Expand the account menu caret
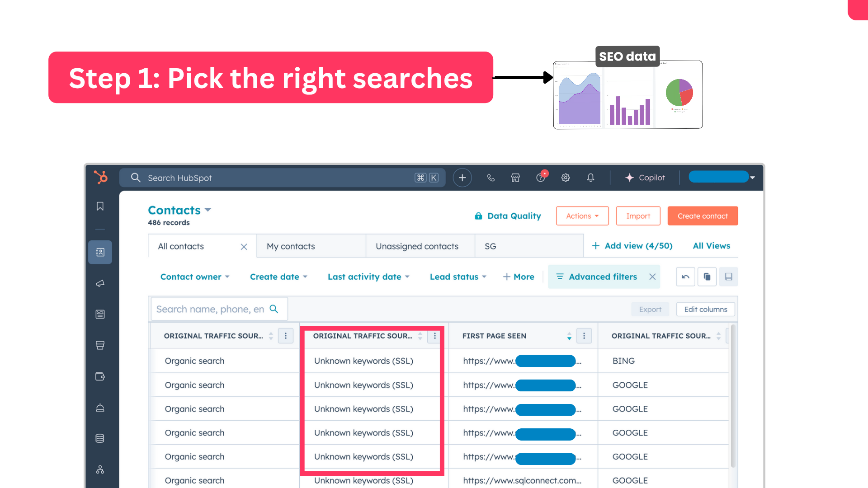 (x=752, y=178)
